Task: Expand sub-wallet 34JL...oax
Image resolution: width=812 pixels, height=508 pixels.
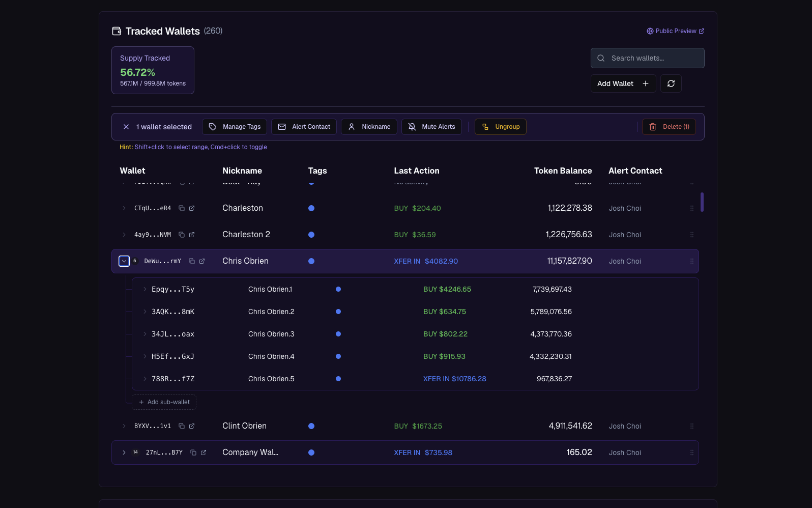Action: point(145,334)
